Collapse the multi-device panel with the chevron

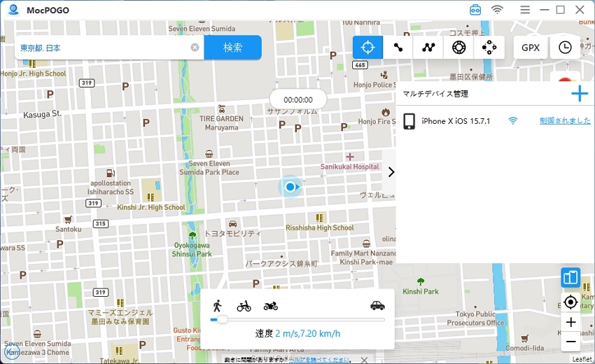click(391, 171)
